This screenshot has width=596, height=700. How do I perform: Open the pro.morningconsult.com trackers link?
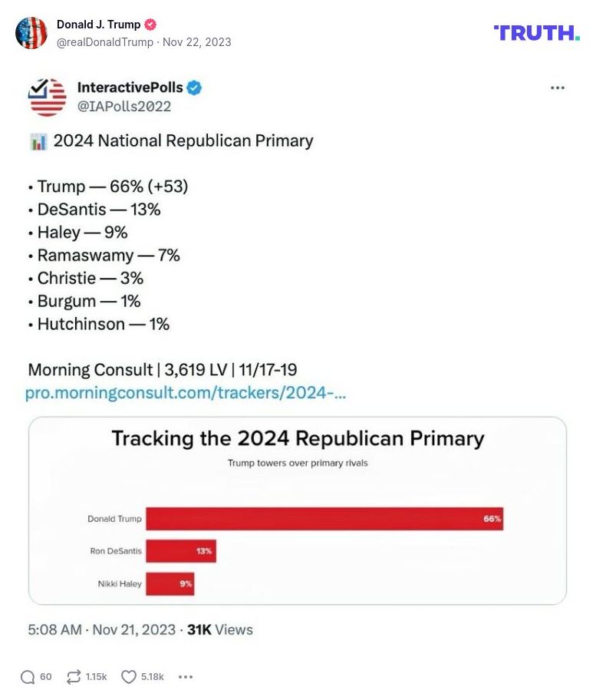coord(186,393)
